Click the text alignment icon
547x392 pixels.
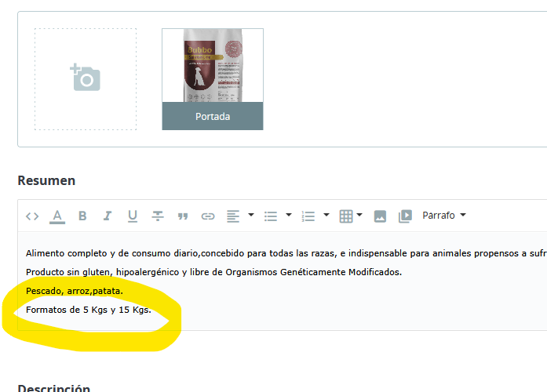pyautogui.click(x=233, y=216)
